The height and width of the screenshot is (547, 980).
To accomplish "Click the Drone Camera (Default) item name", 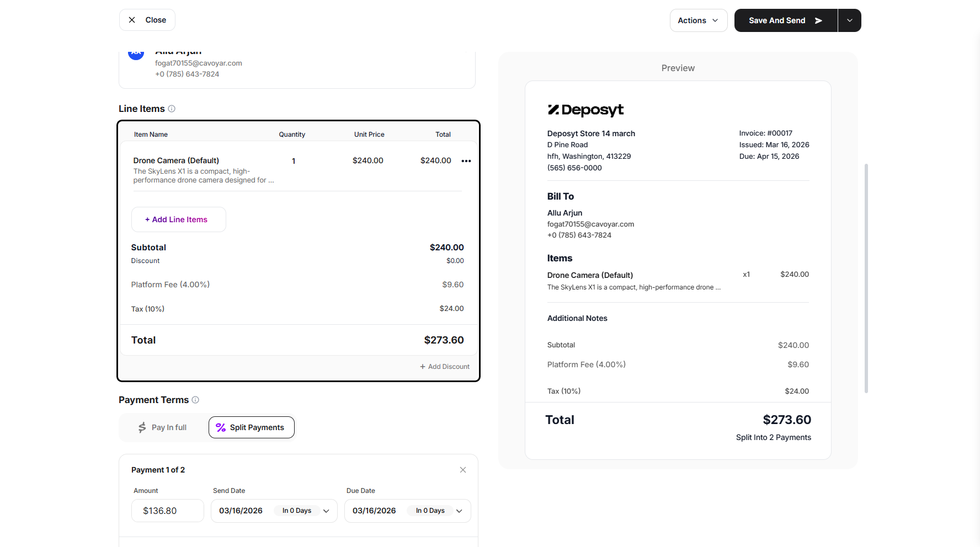I will [176, 160].
